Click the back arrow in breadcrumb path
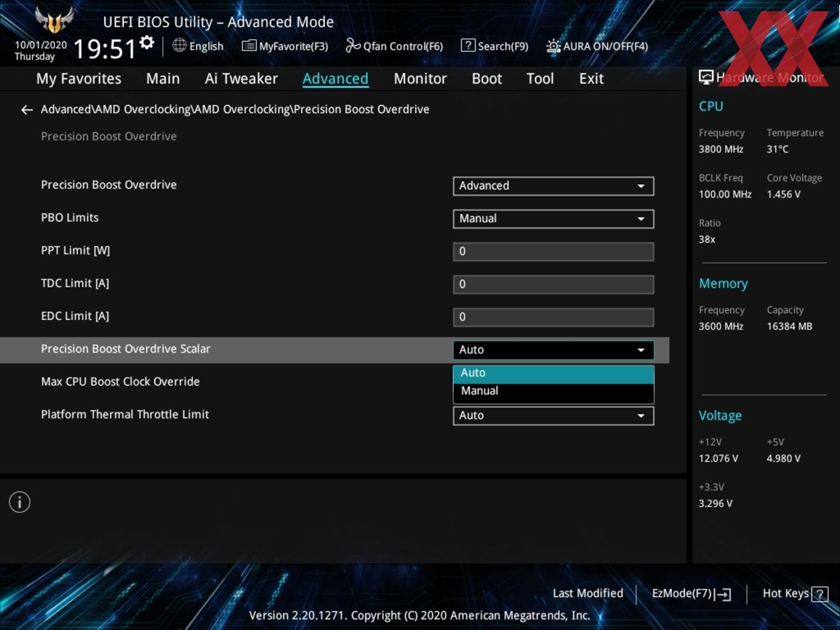This screenshot has height=630, width=840. 27,110
